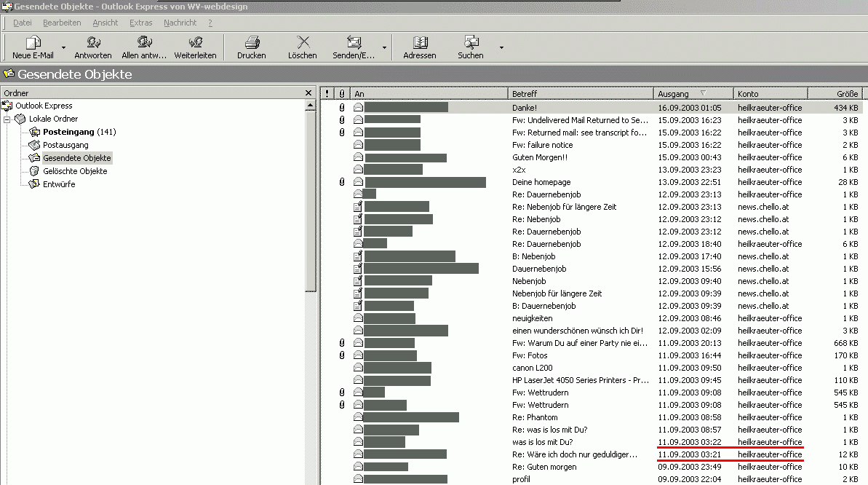Screen dimensions: 868x485
Task: Open the Ansicht menu
Action: tap(105, 23)
